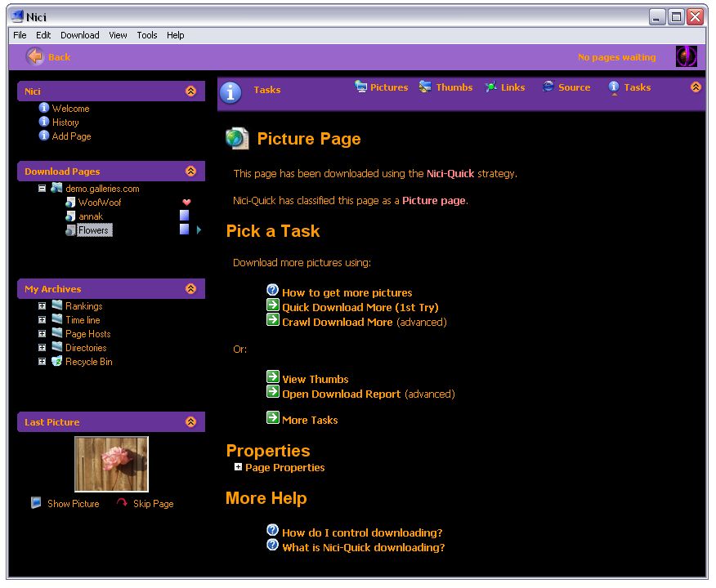
Task: Click the Nici-Quick strategy link
Action: 450,173
